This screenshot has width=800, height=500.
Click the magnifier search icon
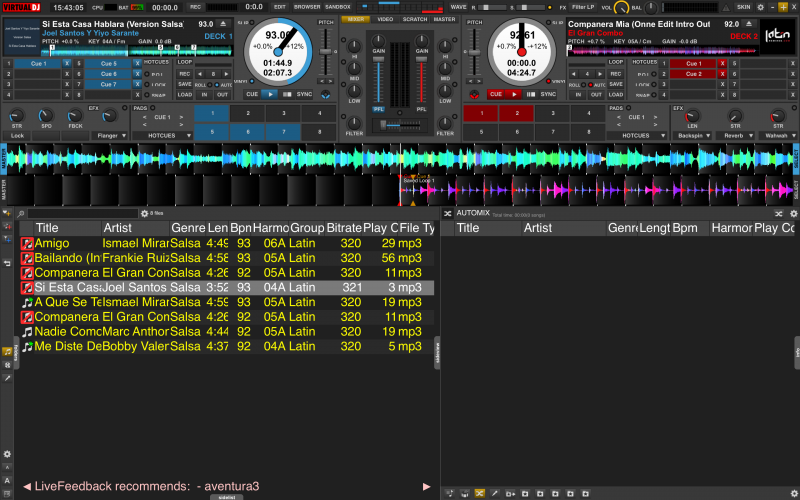21,214
